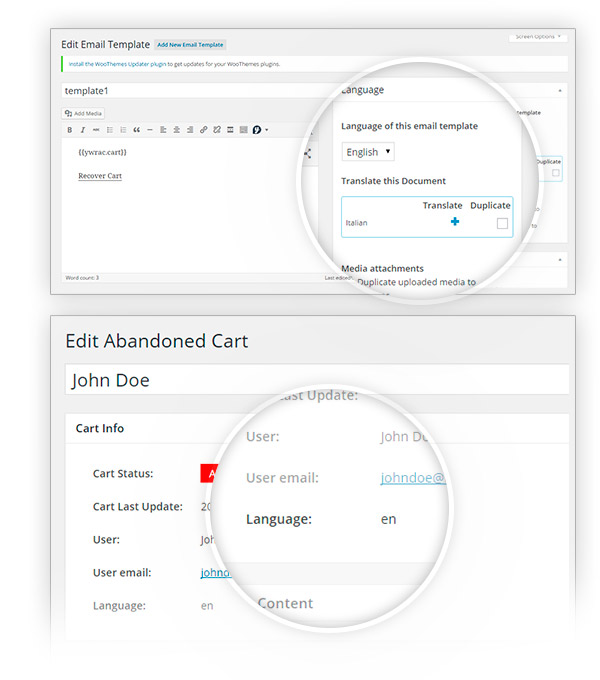Open the YITH shortcode icon in toolbar

coord(257,130)
